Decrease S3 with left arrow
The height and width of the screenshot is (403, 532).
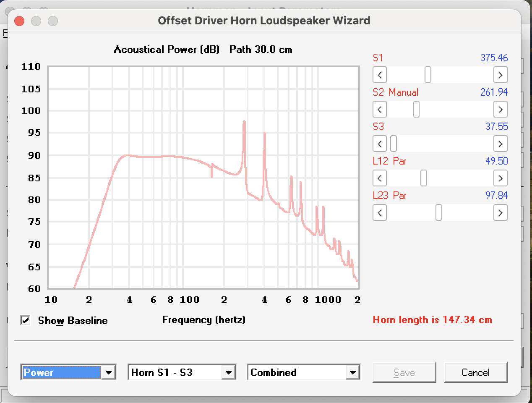click(x=380, y=144)
